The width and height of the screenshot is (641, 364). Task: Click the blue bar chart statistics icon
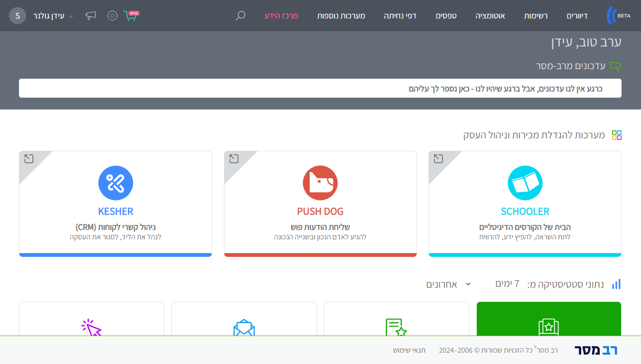[x=616, y=284]
